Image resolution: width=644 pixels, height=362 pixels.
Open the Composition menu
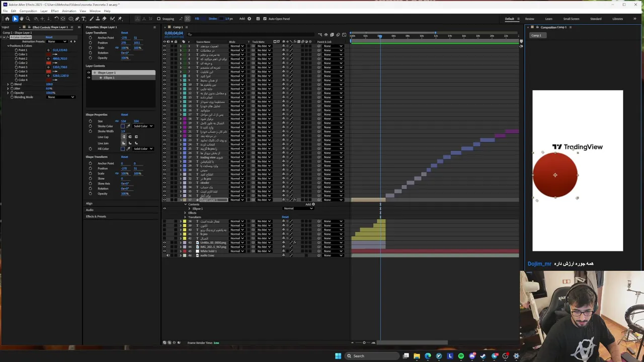coord(28,11)
